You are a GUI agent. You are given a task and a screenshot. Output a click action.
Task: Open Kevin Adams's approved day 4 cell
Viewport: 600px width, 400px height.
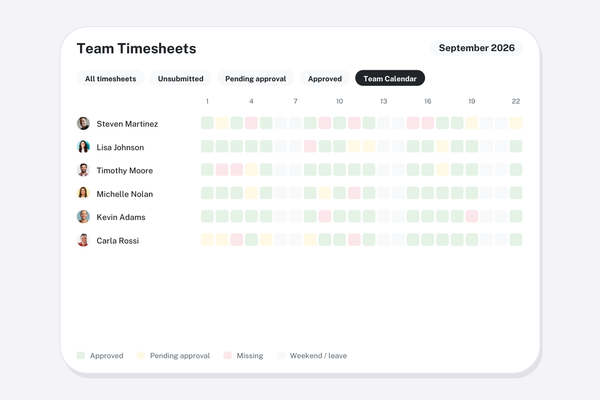[x=251, y=216]
